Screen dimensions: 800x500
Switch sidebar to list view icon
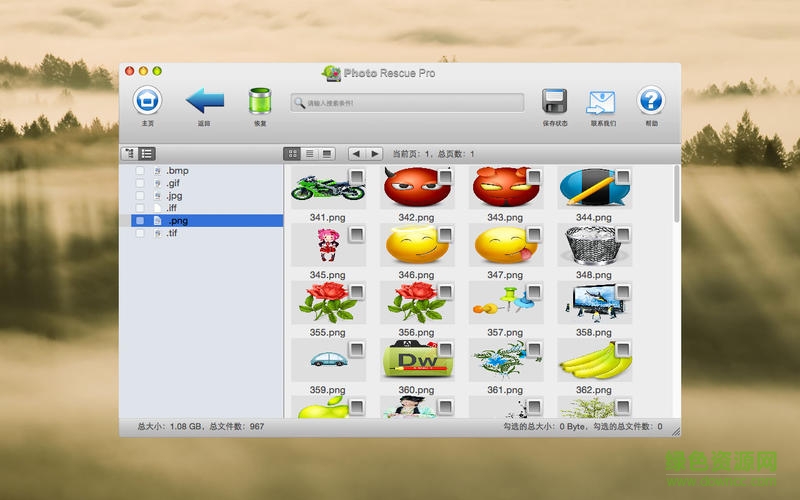147,154
